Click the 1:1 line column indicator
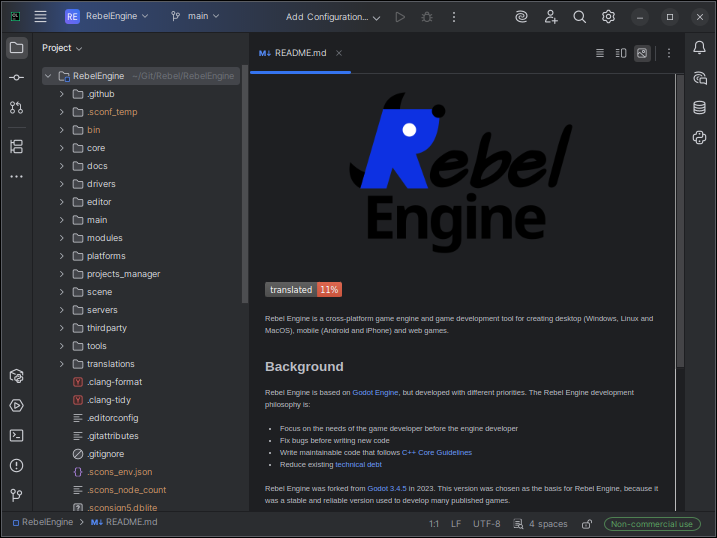This screenshot has width=717, height=538. (x=433, y=524)
